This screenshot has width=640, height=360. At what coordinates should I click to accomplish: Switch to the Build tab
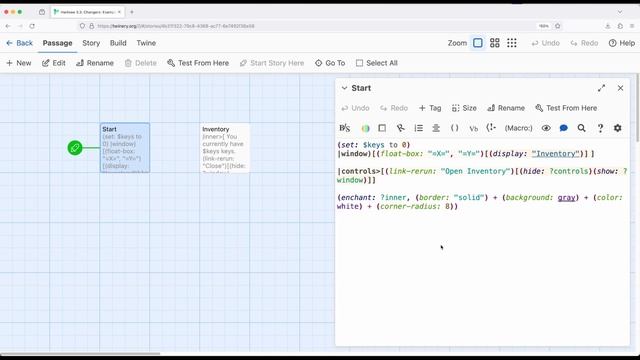(118, 43)
